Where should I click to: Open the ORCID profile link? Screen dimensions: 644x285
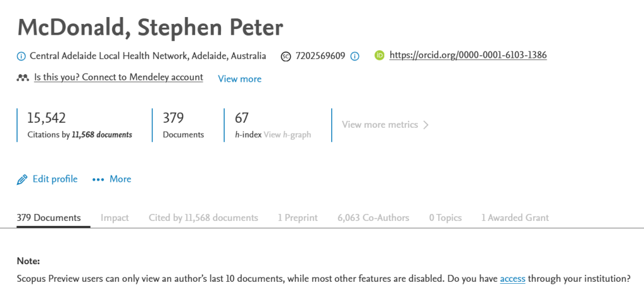[x=468, y=55]
